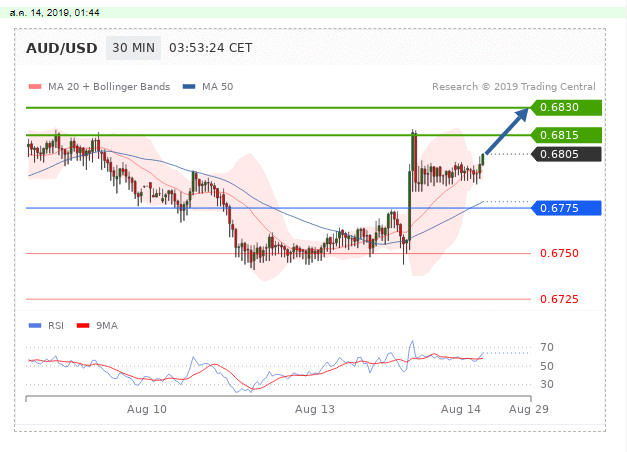Viewport: 627px width, 452px height.
Task: Click the 30 MIN timeframe button
Action: pos(133,48)
